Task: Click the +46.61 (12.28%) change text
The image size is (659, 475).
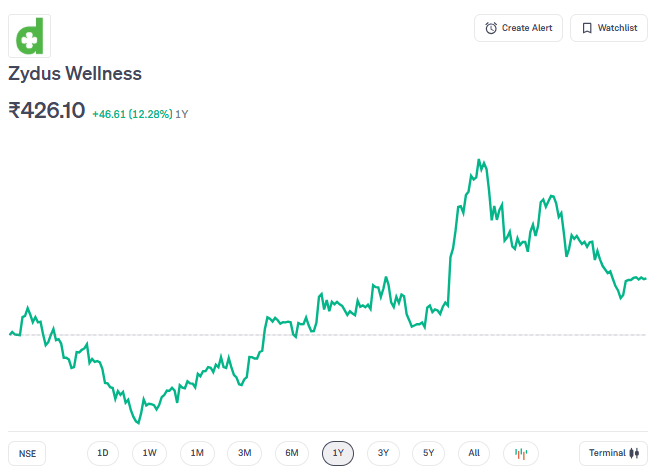Action: [132, 114]
